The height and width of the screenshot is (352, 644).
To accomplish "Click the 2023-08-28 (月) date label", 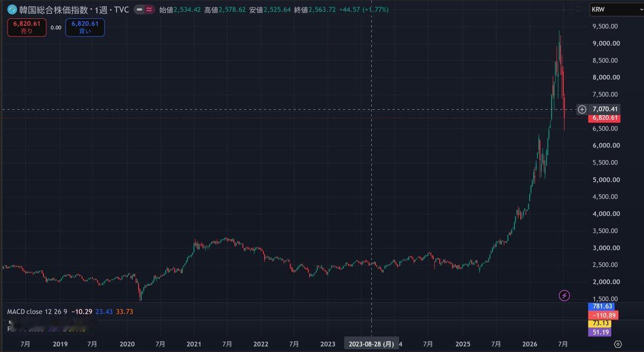I will point(371,343).
